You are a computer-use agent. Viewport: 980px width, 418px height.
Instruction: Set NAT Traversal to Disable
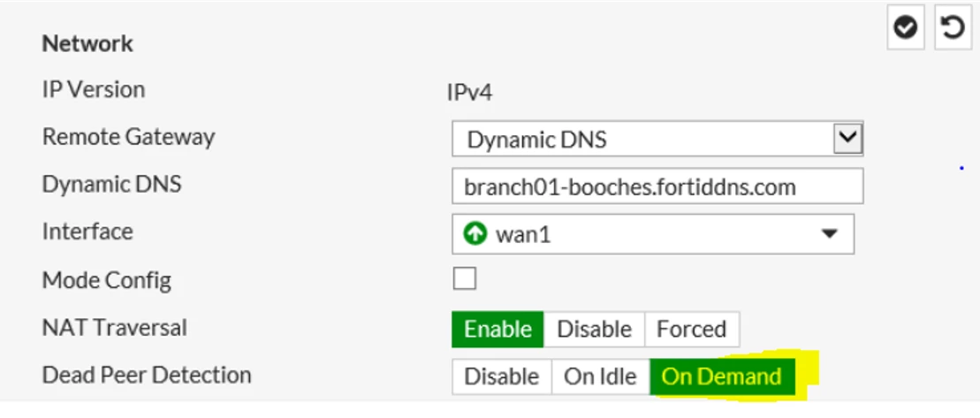coord(594,330)
